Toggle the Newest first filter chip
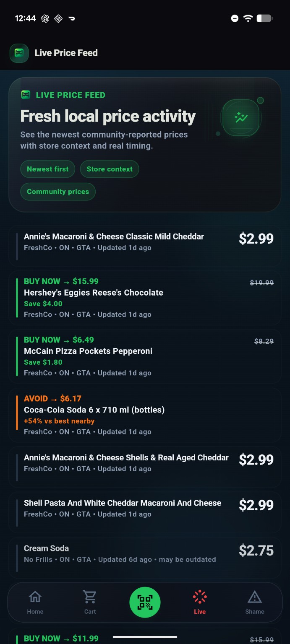This screenshot has height=644, width=290. (x=47, y=169)
